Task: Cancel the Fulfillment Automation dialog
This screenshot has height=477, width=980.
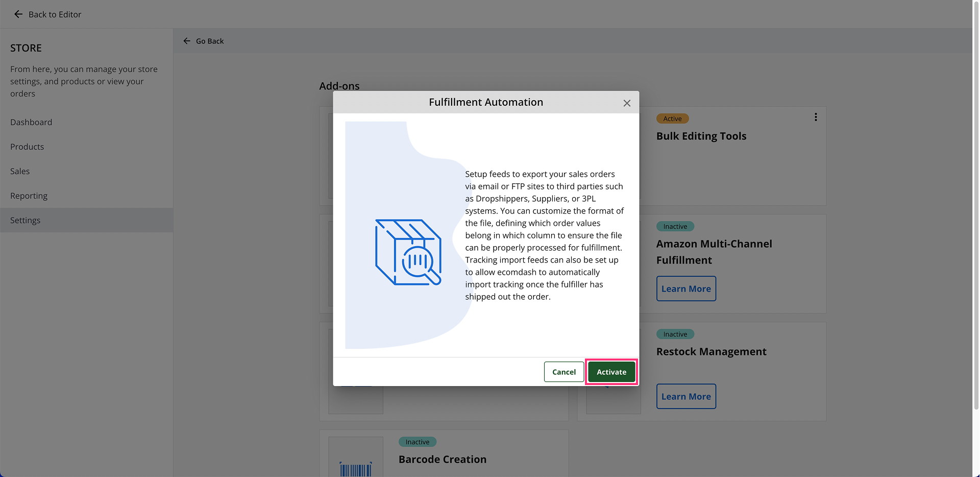Action: (x=564, y=372)
